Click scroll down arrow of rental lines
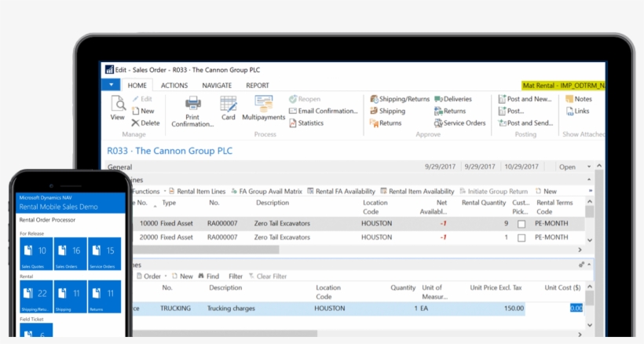The width and height of the screenshot is (644, 344). coord(590,240)
